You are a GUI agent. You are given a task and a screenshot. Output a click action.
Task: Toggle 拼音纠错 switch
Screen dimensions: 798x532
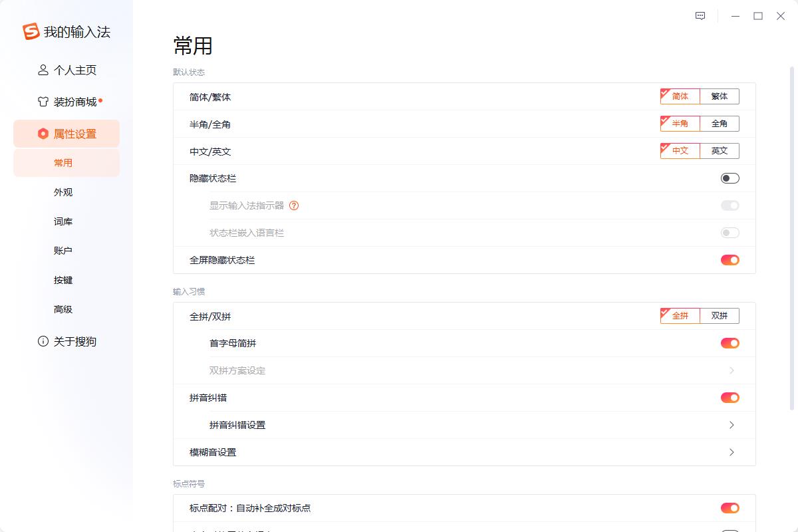[730, 398]
